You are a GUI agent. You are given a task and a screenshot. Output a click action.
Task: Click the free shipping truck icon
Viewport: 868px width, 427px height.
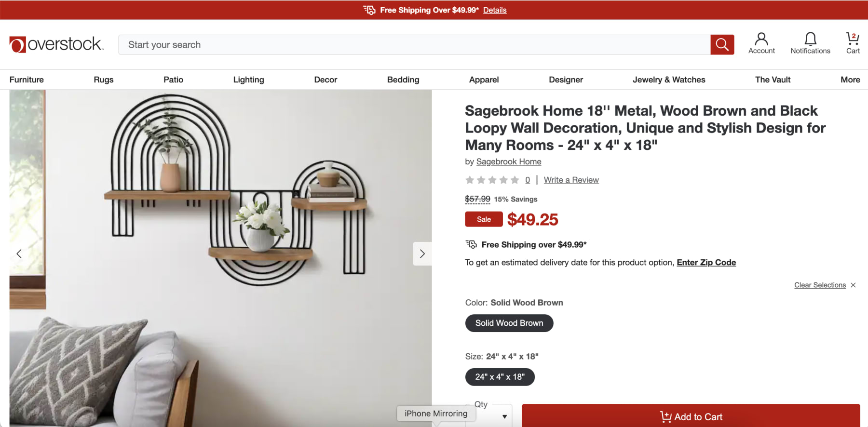[370, 10]
